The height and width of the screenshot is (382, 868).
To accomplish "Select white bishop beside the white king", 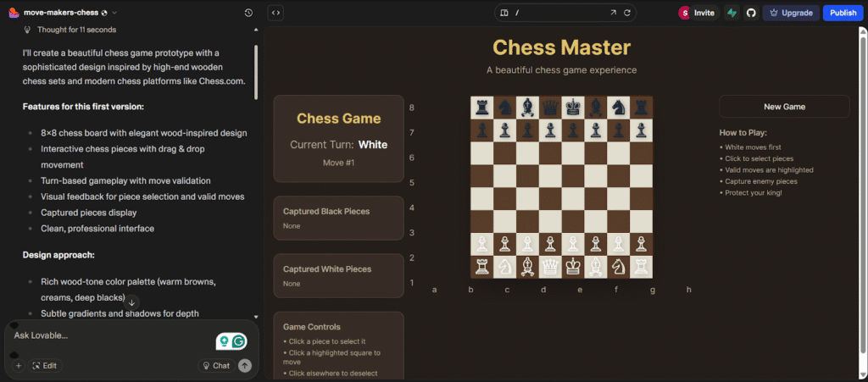I will (595, 267).
